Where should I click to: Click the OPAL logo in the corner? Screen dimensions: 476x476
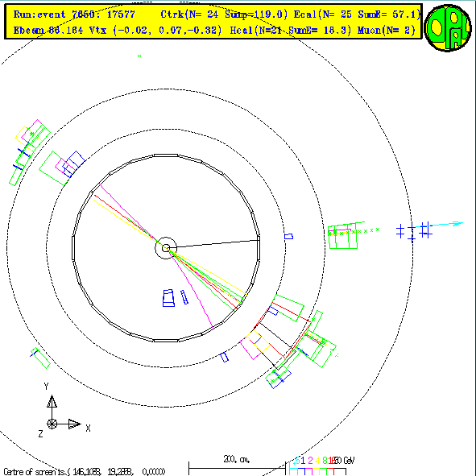point(448,27)
